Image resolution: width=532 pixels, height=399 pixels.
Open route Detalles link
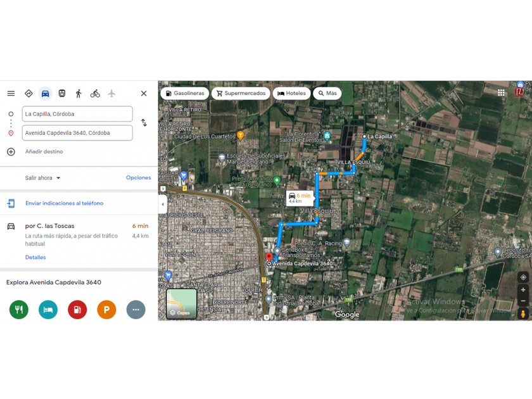35,257
